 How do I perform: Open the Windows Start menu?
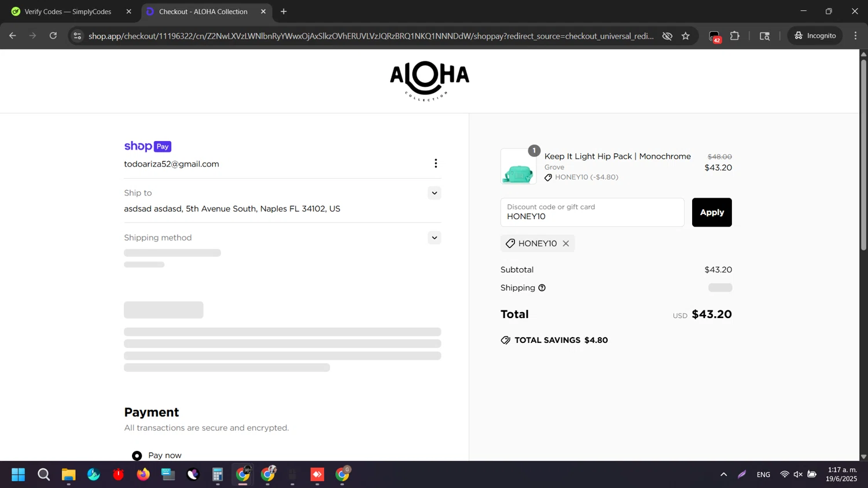click(x=19, y=475)
